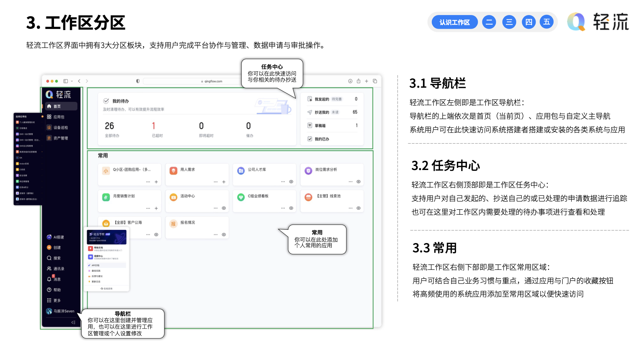The width and height of the screenshot is (644, 359).
Task: Click browser share icon
Action: click(358, 81)
